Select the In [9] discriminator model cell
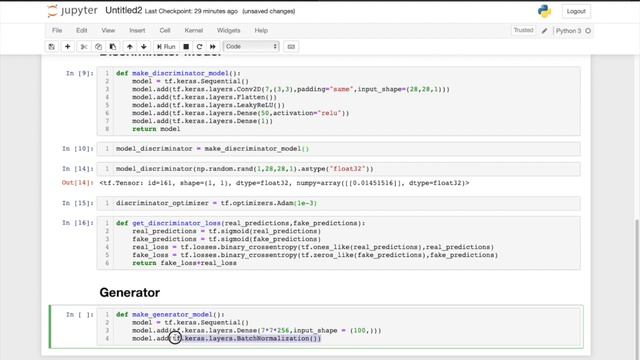 (x=338, y=101)
